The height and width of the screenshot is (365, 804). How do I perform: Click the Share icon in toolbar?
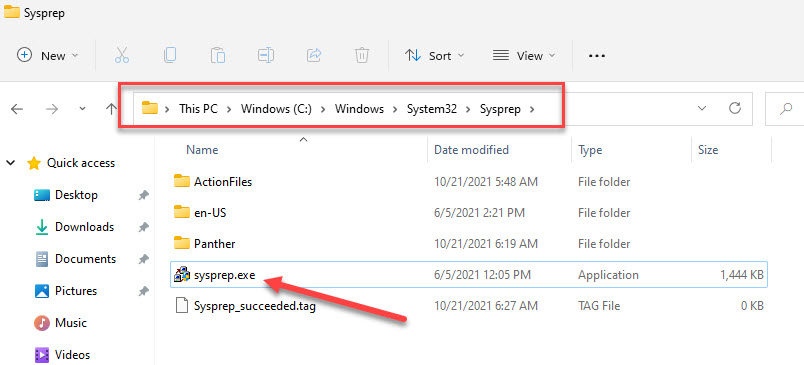[313, 55]
